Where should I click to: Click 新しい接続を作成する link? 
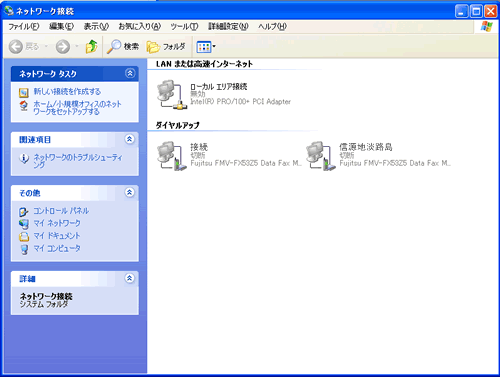(67, 91)
